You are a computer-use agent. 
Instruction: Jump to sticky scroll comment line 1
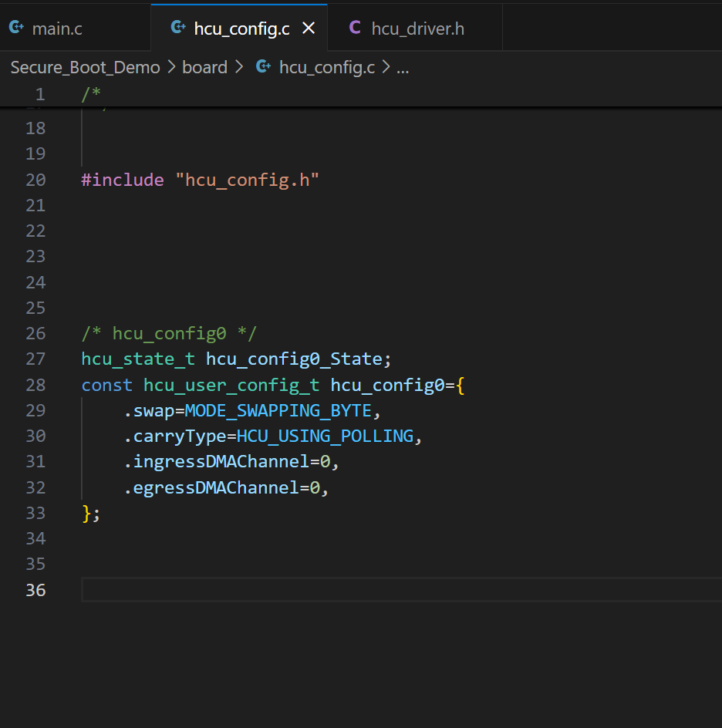pyautogui.click(x=91, y=94)
